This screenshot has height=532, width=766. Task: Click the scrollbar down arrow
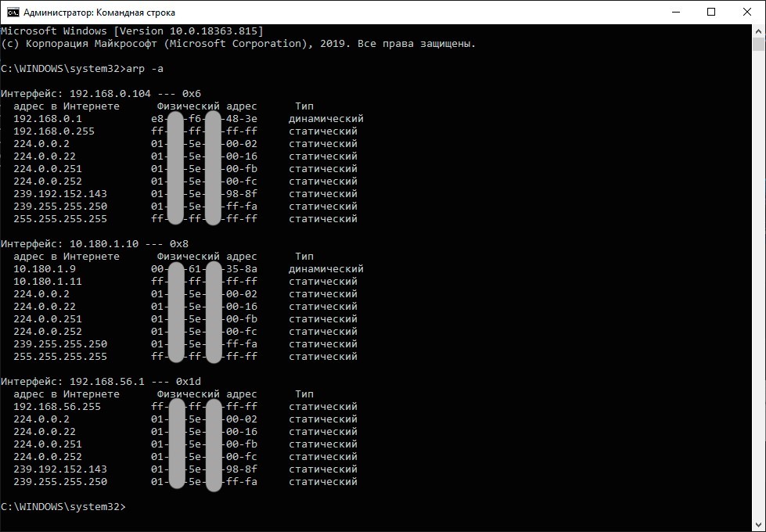[x=758, y=525]
